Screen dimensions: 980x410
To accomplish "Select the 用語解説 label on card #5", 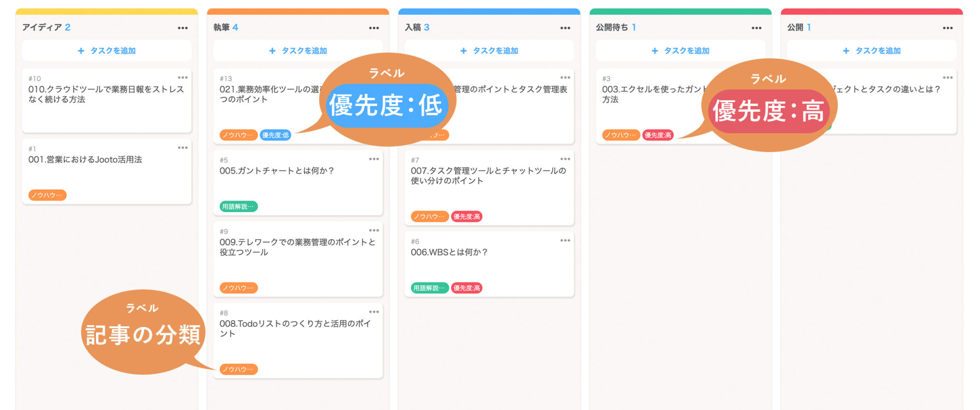I will coord(238,207).
